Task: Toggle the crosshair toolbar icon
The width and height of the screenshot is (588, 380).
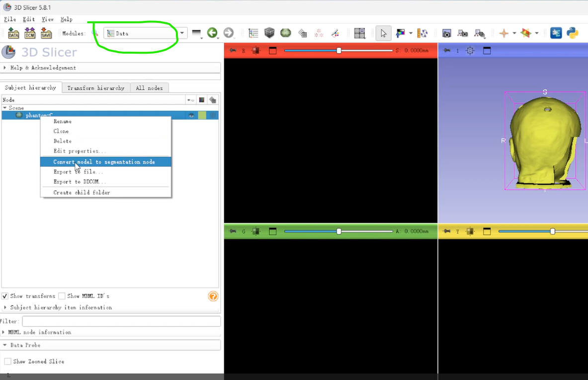Action: [504, 33]
